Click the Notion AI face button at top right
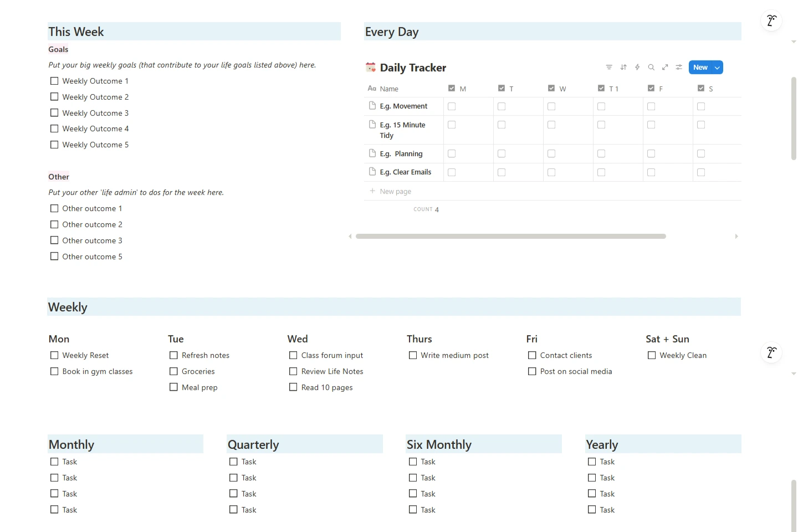 click(x=771, y=21)
